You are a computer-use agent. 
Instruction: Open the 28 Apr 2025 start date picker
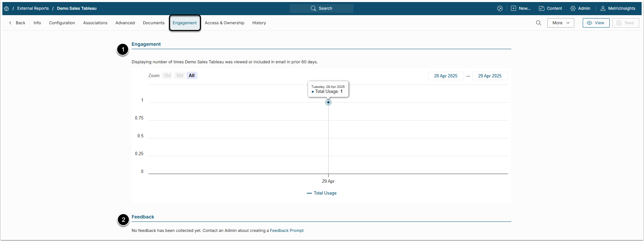point(445,76)
